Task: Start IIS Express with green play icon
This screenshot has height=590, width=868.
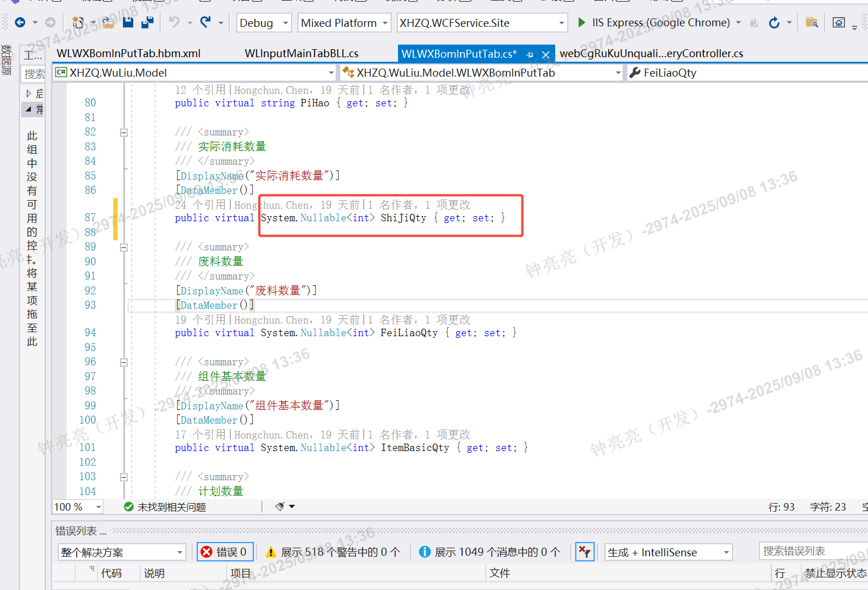Action: point(582,22)
